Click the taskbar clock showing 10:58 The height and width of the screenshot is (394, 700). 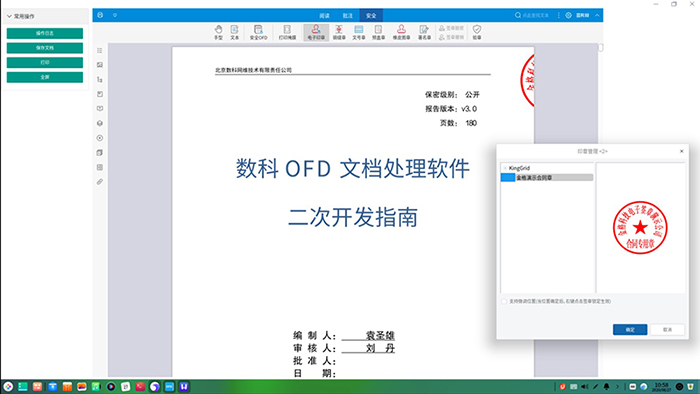point(661,386)
